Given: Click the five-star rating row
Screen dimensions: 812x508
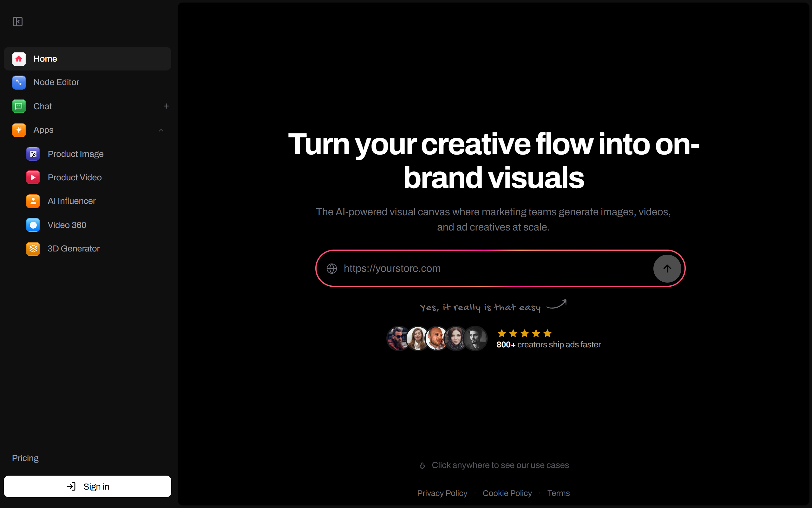Looking at the screenshot, I should coord(524,333).
